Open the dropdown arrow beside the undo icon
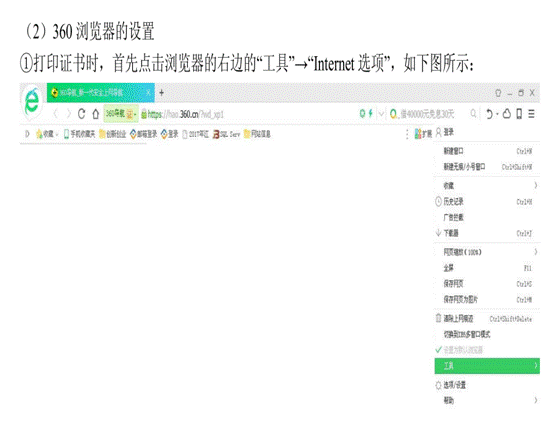The image size is (553, 431). coord(497,114)
